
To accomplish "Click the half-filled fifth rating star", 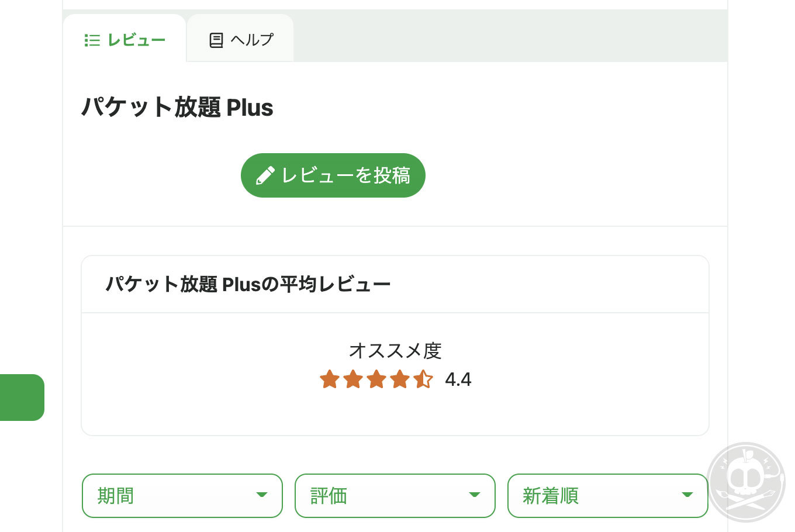I will point(423,379).
